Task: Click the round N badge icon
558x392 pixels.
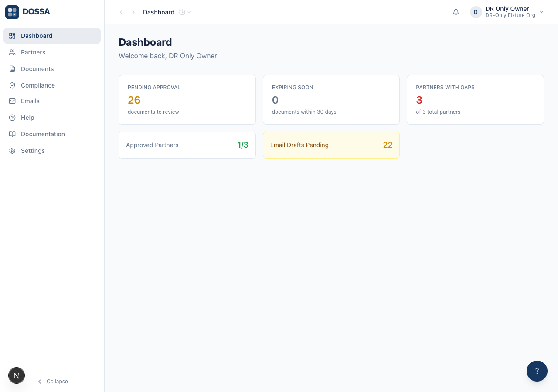Action: 17,375
